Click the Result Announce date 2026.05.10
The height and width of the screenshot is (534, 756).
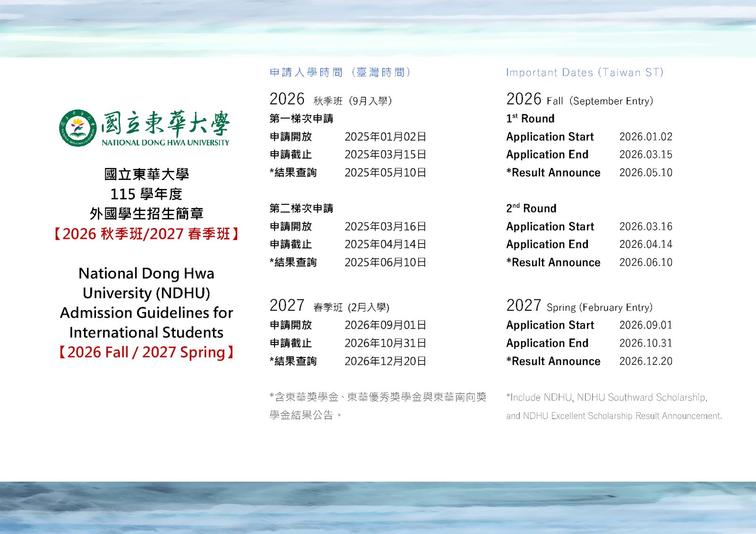coord(646,173)
